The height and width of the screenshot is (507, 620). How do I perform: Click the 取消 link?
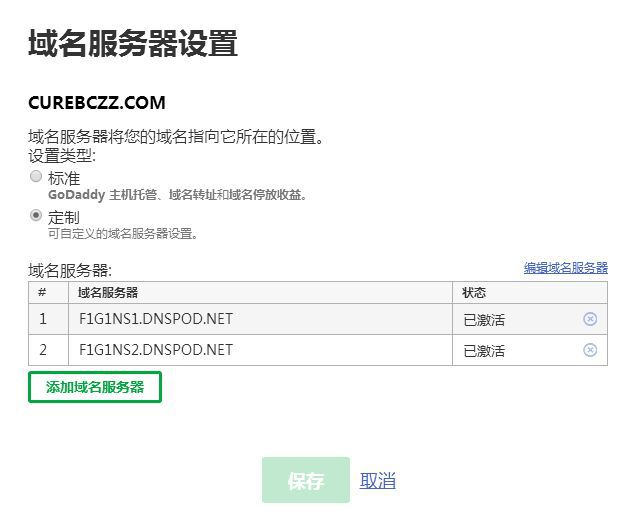tap(378, 481)
